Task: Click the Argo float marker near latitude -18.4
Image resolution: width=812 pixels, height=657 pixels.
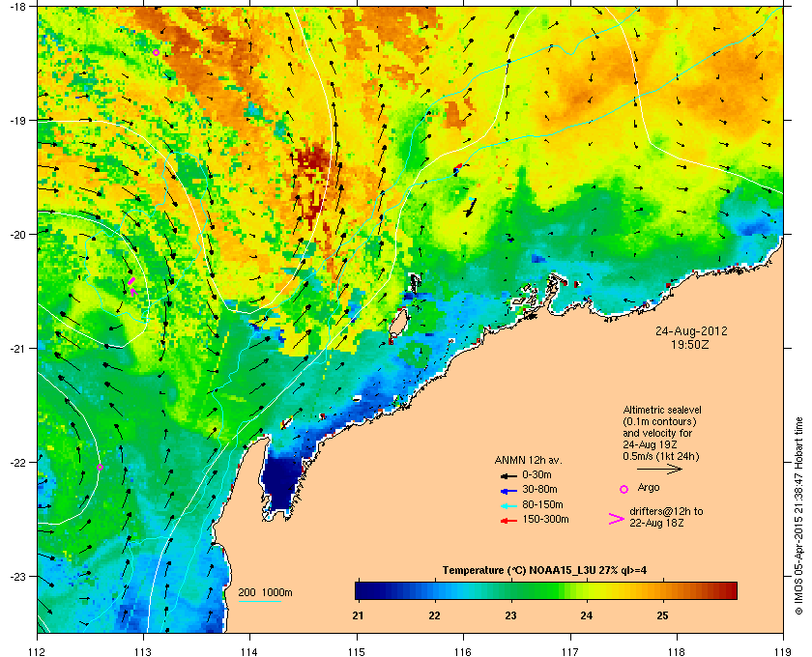Action: coord(156,52)
